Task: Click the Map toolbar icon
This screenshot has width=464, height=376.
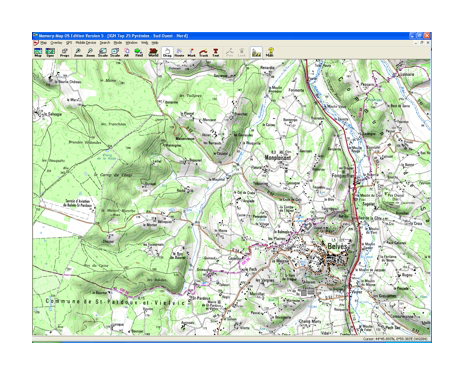Action: pyautogui.click(x=38, y=52)
